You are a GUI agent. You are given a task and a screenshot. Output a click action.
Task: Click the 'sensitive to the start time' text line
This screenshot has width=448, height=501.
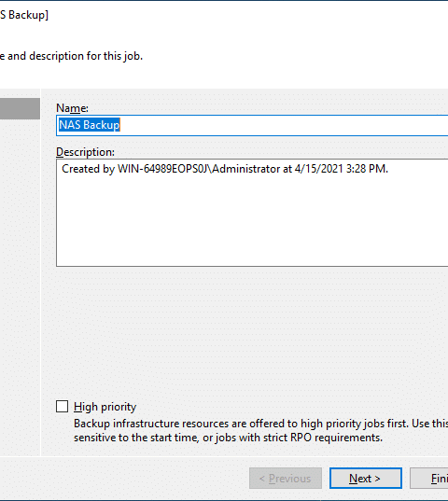pyautogui.click(x=228, y=438)
